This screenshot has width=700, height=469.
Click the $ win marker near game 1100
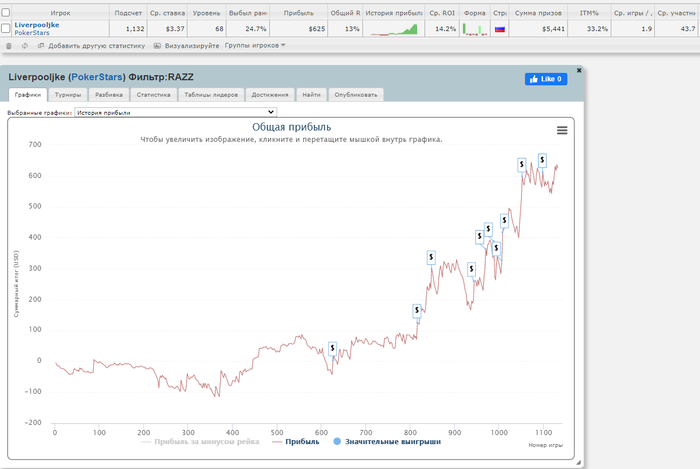[x=542, y=160]
